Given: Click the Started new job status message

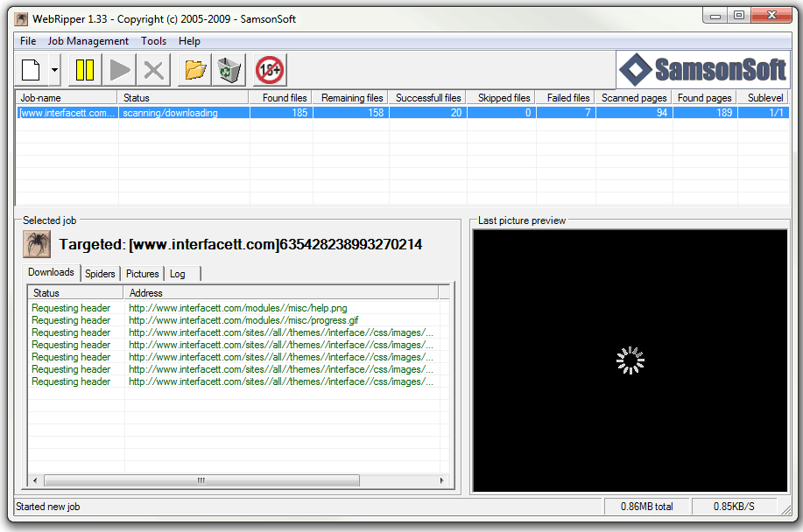Looking at the screenshot, I should click(47, 507).
